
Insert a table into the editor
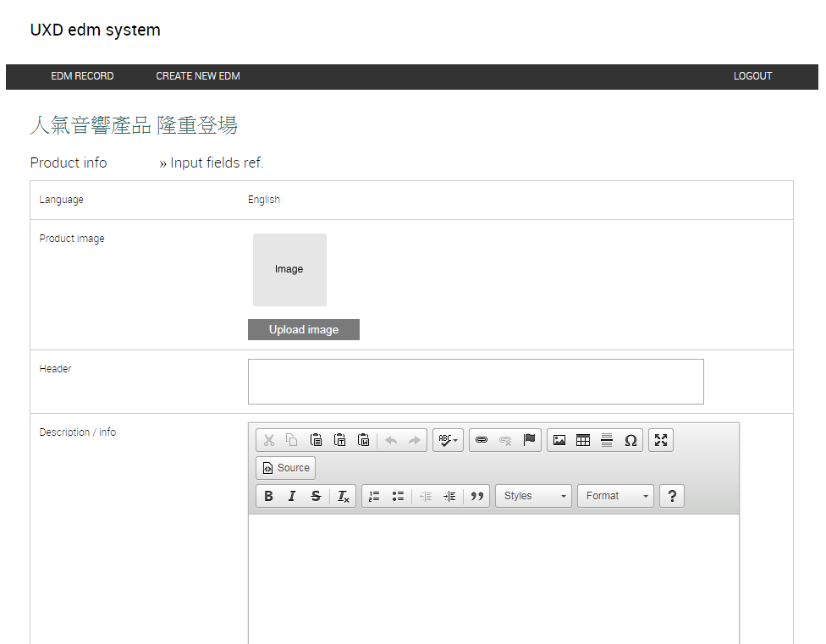point(583,440)
